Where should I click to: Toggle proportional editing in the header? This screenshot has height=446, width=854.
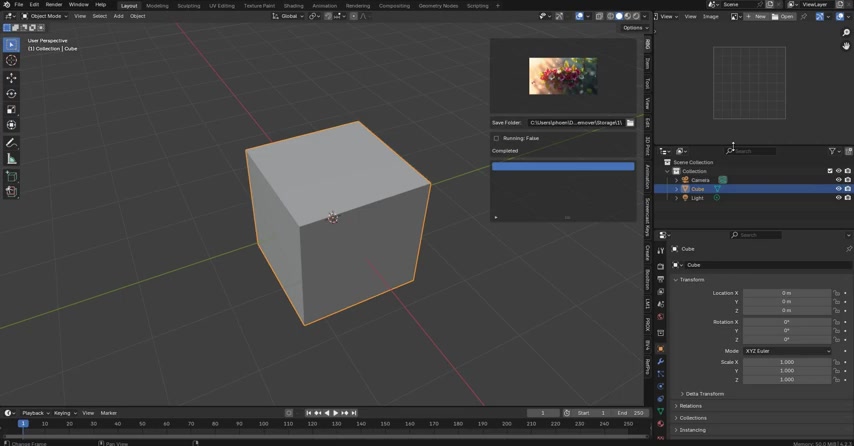pyautogui.click(x=353, y=16)
